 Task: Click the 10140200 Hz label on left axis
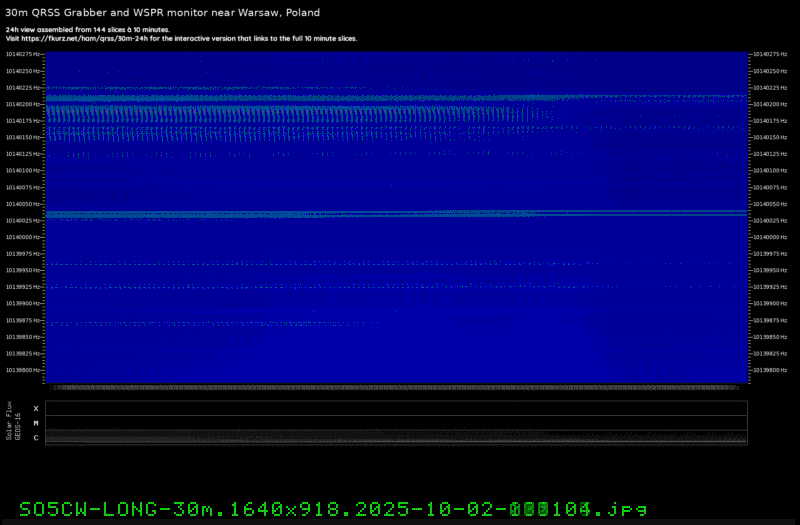(x=24, y=104)
